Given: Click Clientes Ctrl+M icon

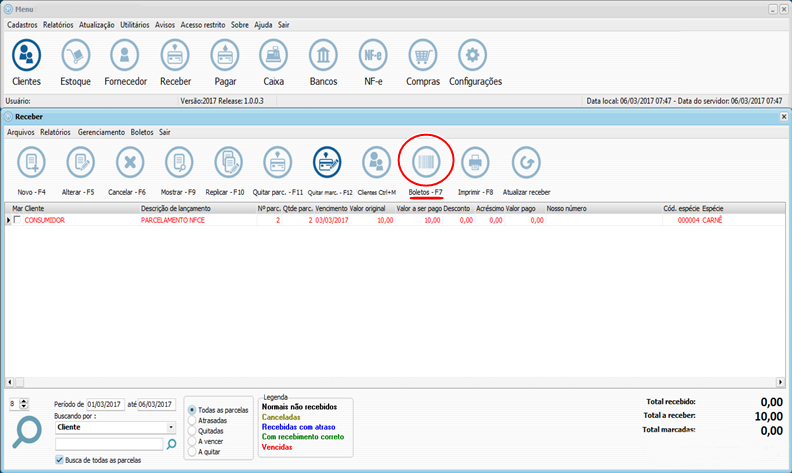Looking at the screenshot, I should 376,162.
